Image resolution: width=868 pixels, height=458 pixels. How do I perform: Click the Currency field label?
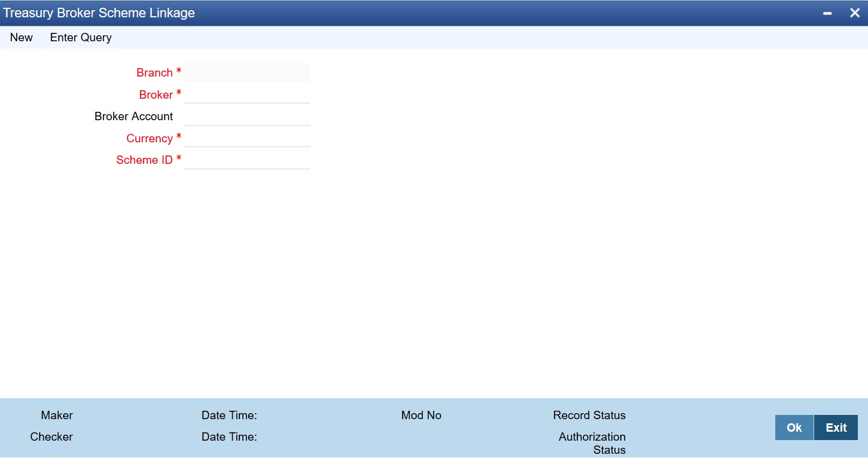click(x=150, y=138)
